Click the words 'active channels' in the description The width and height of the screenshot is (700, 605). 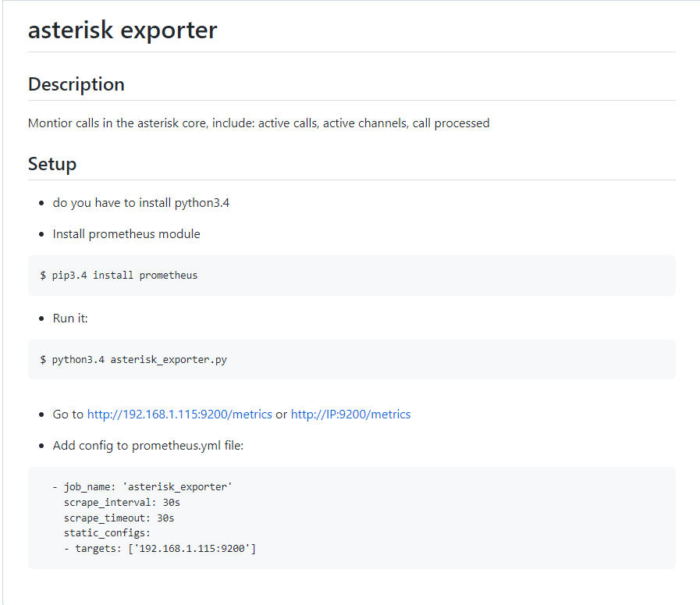(x=365, y=123)
